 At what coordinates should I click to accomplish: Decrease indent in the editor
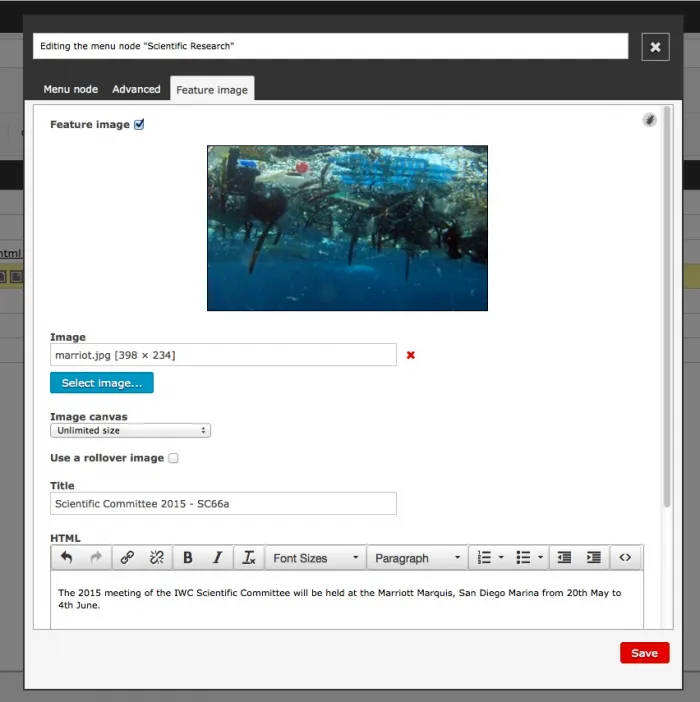tap(564, 557)
